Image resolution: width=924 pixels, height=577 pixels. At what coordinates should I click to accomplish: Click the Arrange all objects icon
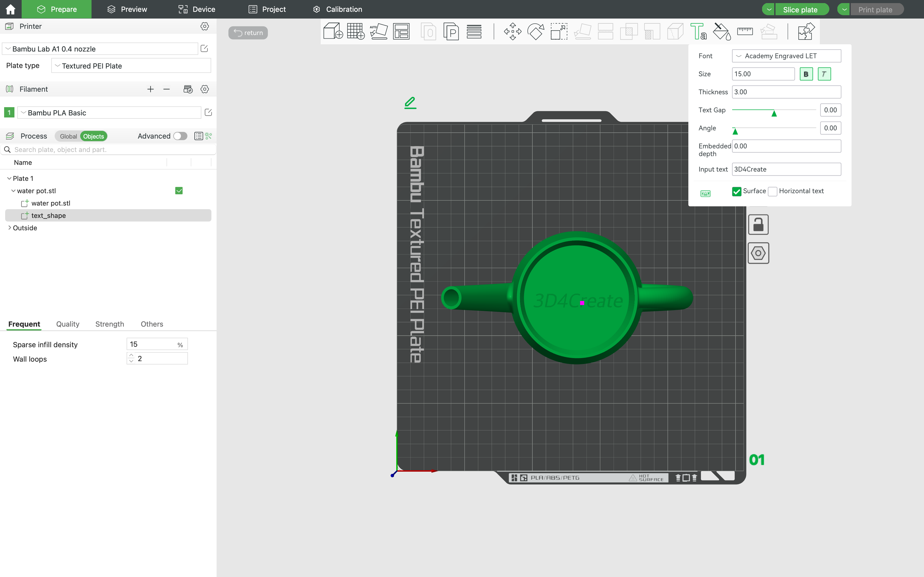point(401,31)
